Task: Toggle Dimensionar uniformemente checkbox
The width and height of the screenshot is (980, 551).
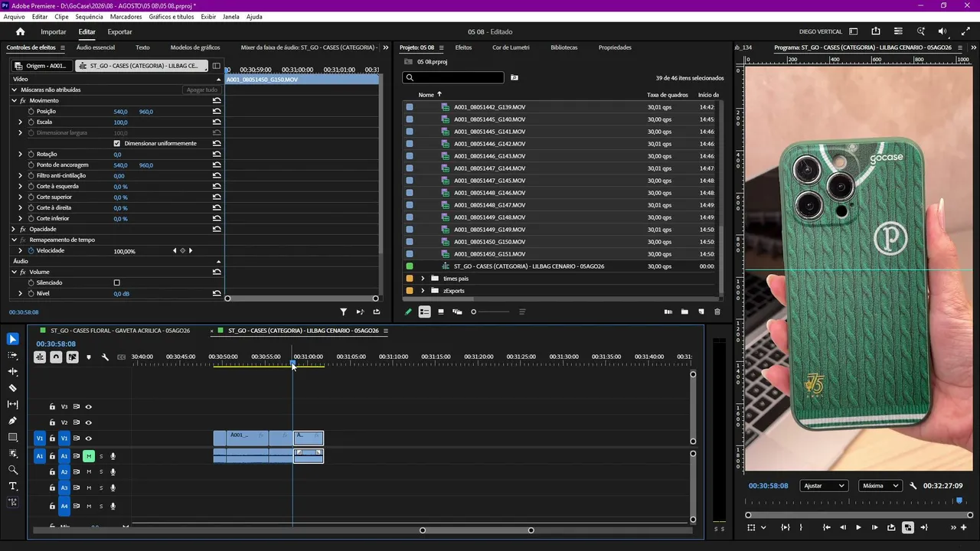Action: coord(117,144)
